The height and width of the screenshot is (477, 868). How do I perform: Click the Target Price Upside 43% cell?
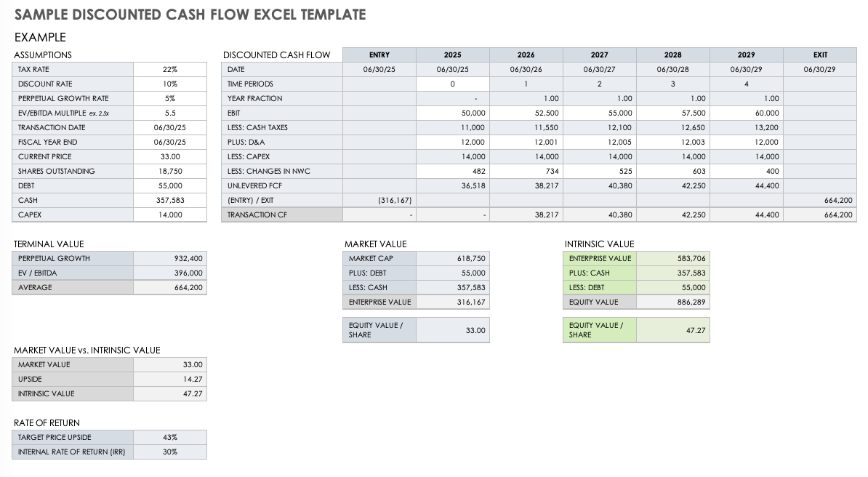point(170,437)
